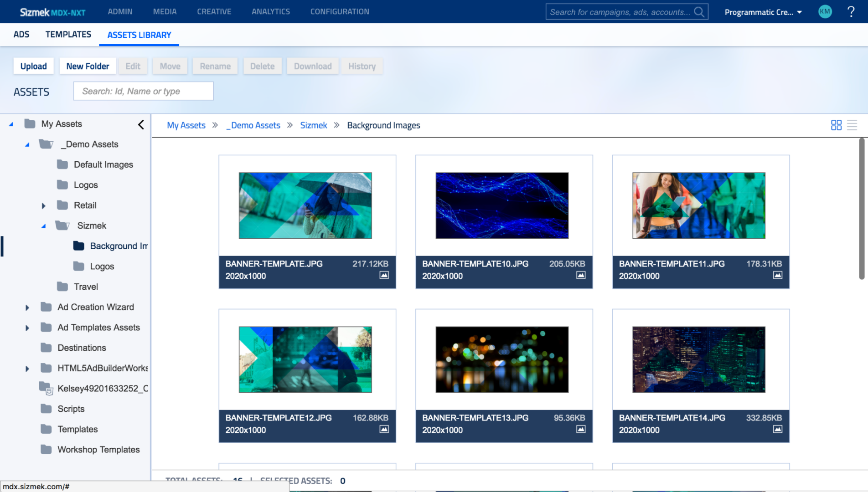The image size is (868, 492).
Task: Click the Travel folder icon
Action: pyautogui.click(x=62, y=287)
